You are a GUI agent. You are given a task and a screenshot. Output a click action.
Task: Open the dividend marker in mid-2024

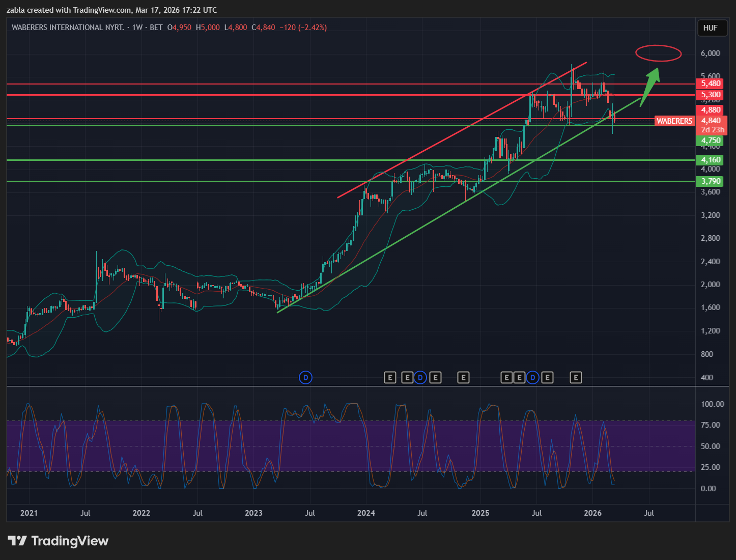pyautogui.click(x=420, y=377)
